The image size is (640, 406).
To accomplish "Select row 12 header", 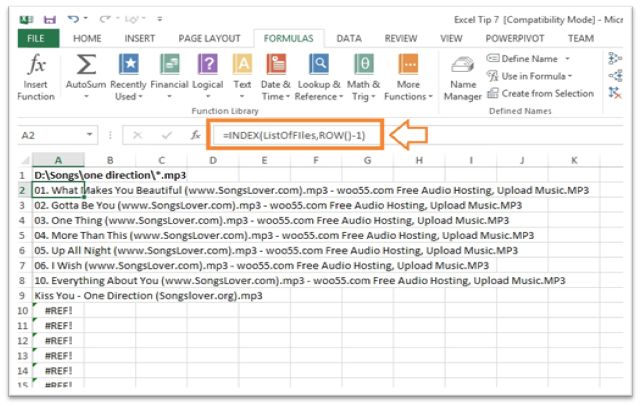I will pyautogui.click(x=22, y=341).
